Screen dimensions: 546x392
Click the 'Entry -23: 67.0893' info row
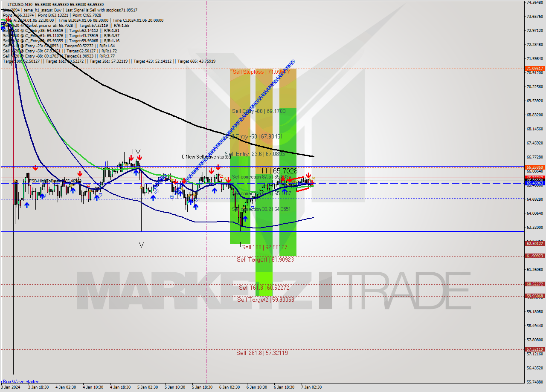[59, 46]
